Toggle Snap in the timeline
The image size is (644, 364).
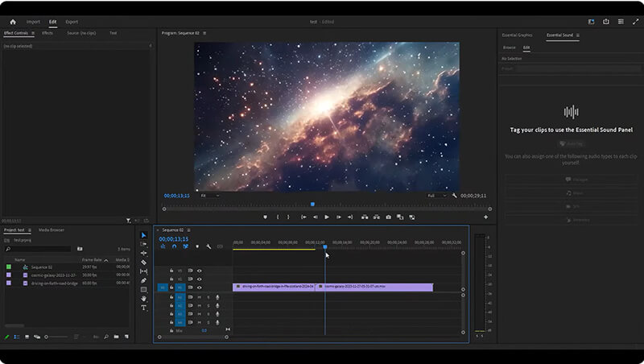click(174, 246)
